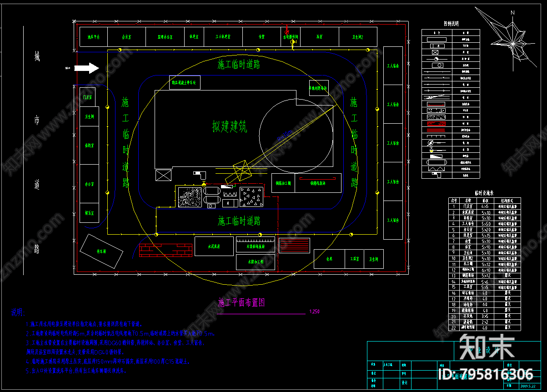
Task: Select the 临时设施表 table heading
Action: click(483, 193)
